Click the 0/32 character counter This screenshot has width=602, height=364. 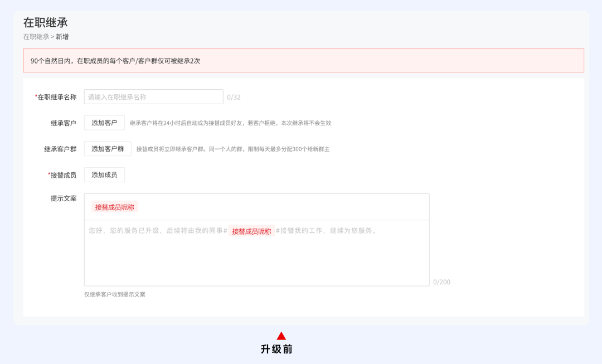[232, 96]
